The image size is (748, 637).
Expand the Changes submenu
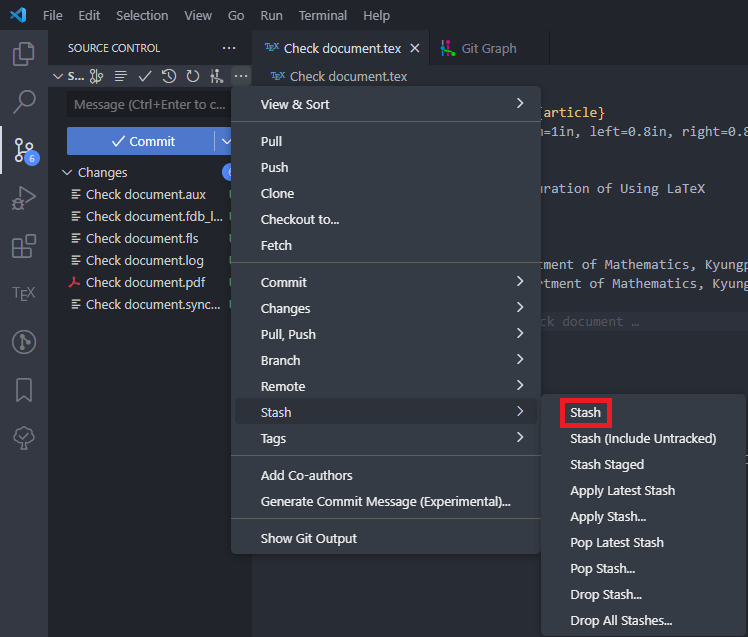click(385, 308)
